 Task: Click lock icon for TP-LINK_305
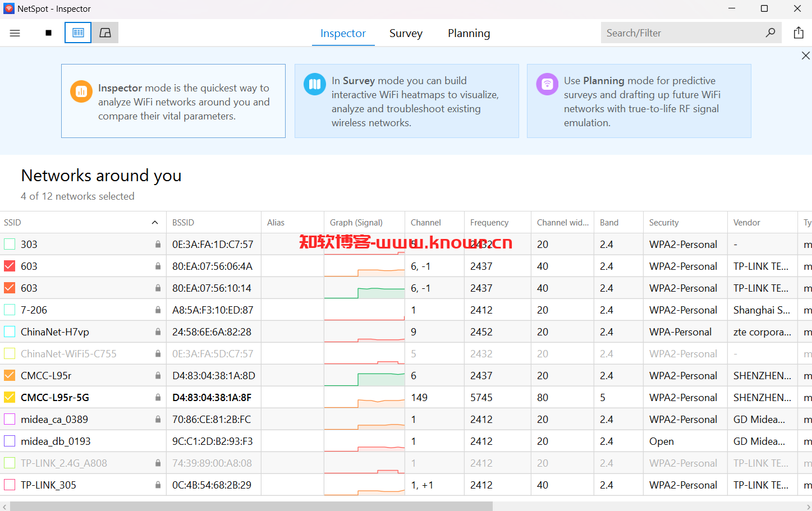tap(158, 485)
